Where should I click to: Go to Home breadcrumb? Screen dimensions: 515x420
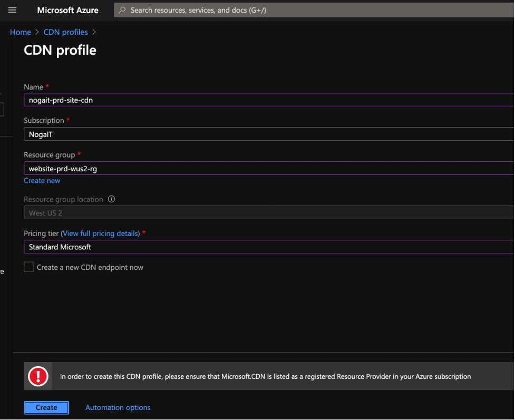click(x=21, y=32)
